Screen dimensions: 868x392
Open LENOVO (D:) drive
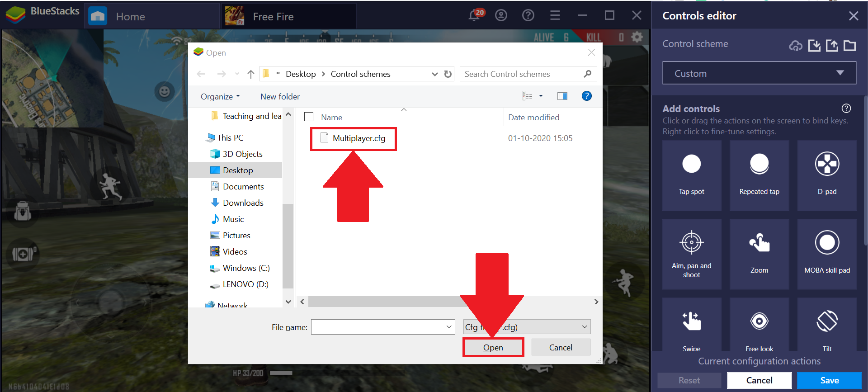[x=240, y=284]
